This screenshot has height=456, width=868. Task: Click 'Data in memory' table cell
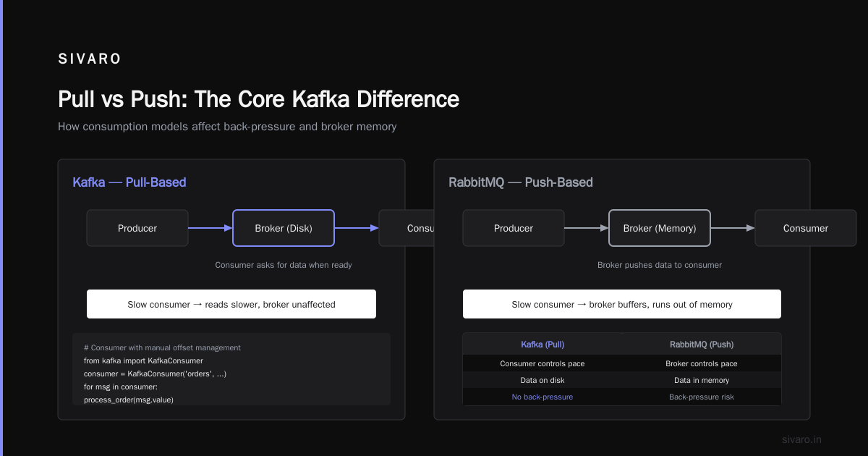[702, 380]
